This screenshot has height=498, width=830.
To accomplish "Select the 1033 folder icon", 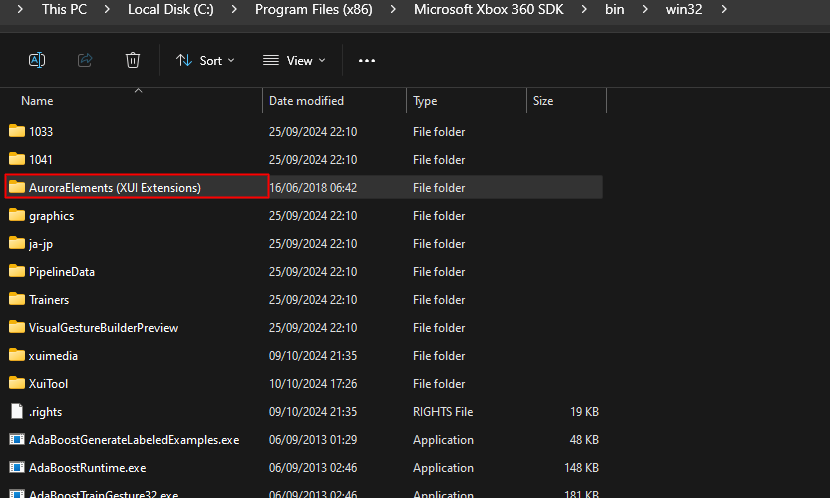I will tap(17, 131).
